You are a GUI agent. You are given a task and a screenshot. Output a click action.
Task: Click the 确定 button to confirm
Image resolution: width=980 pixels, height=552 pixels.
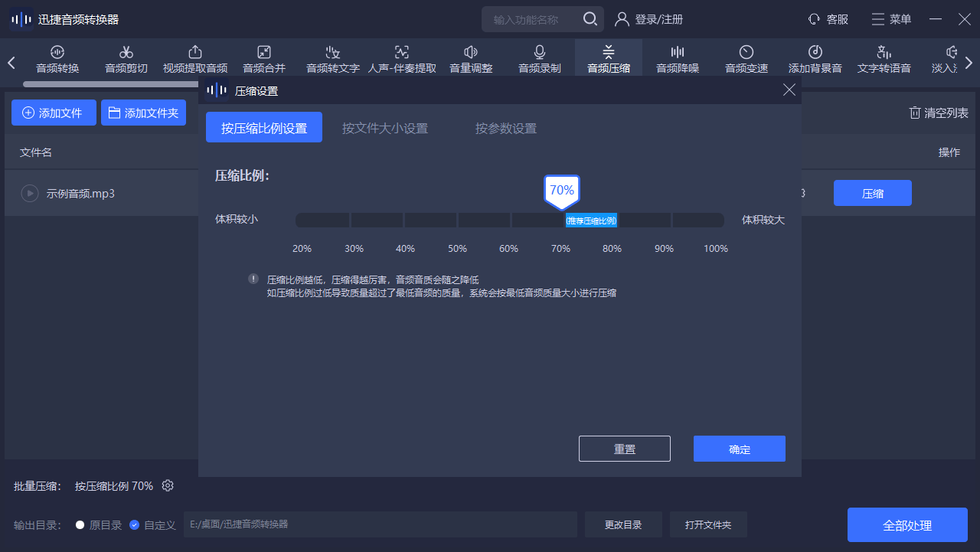point(740,449)
